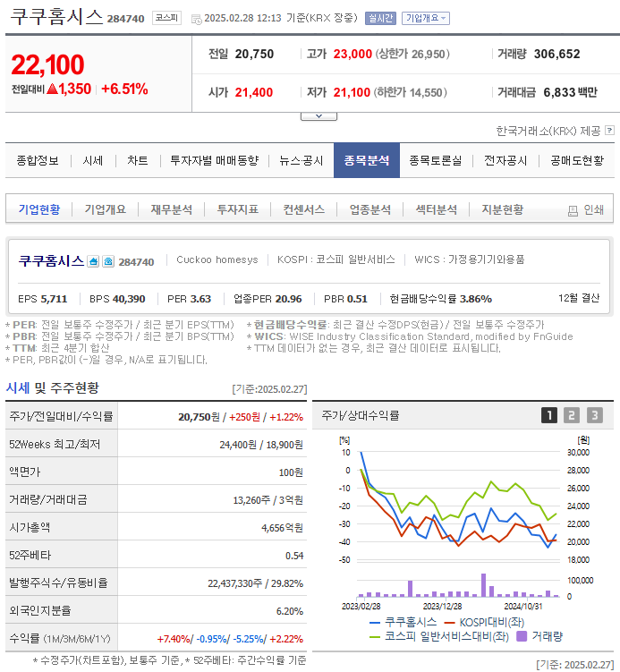Screen dimensions: 620x672
Task: Click the 시세 및 주주현황 heading
Action: pos(52,388)
